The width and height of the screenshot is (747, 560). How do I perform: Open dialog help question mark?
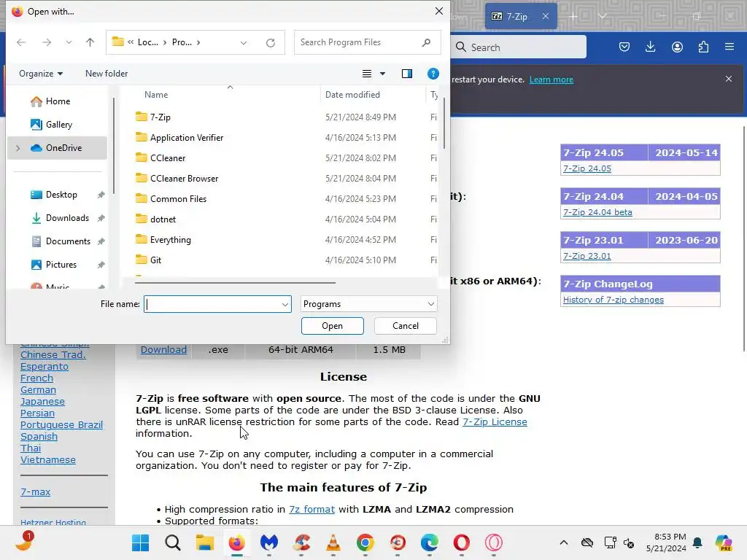pyautogui.click(x=433, y=74)
